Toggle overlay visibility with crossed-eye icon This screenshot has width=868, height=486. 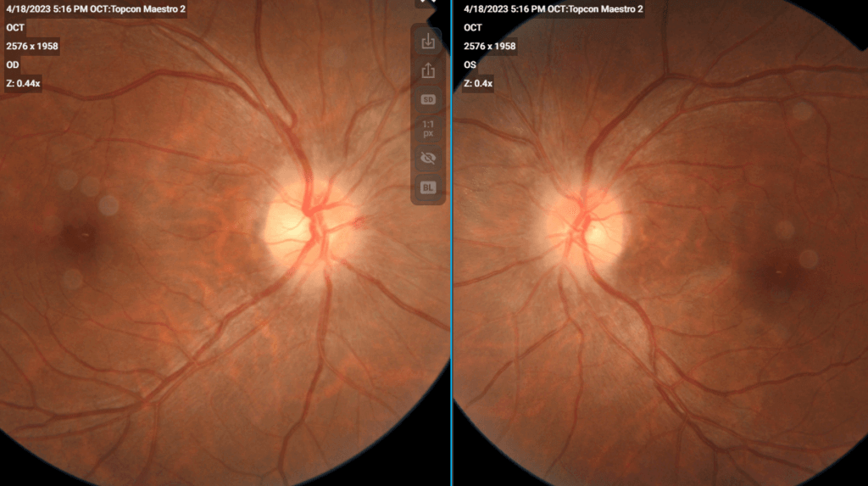click(428, 158)
